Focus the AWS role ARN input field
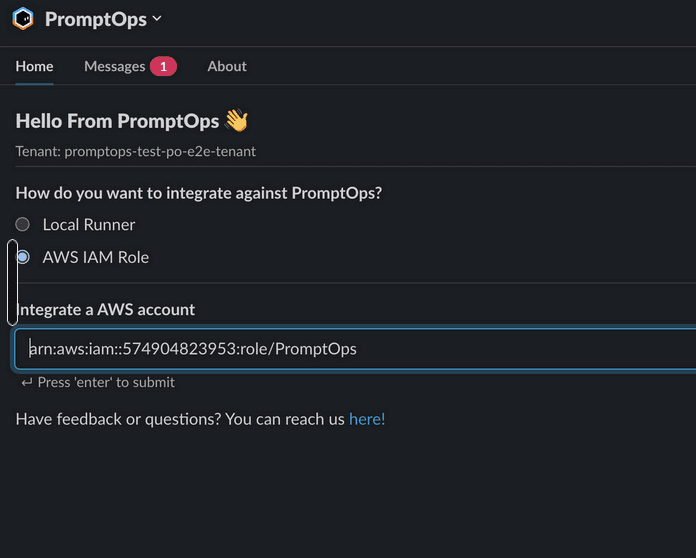Image resolution: width=696 pixels, height=558 pixels. tap(355, 349)
